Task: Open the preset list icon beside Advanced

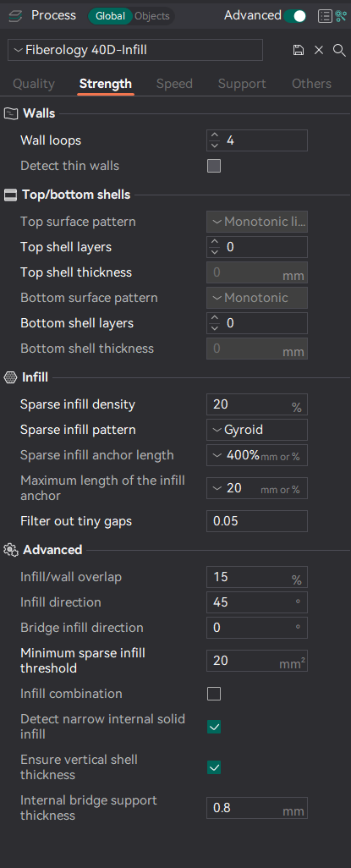Action: click(x=325, y=16)
